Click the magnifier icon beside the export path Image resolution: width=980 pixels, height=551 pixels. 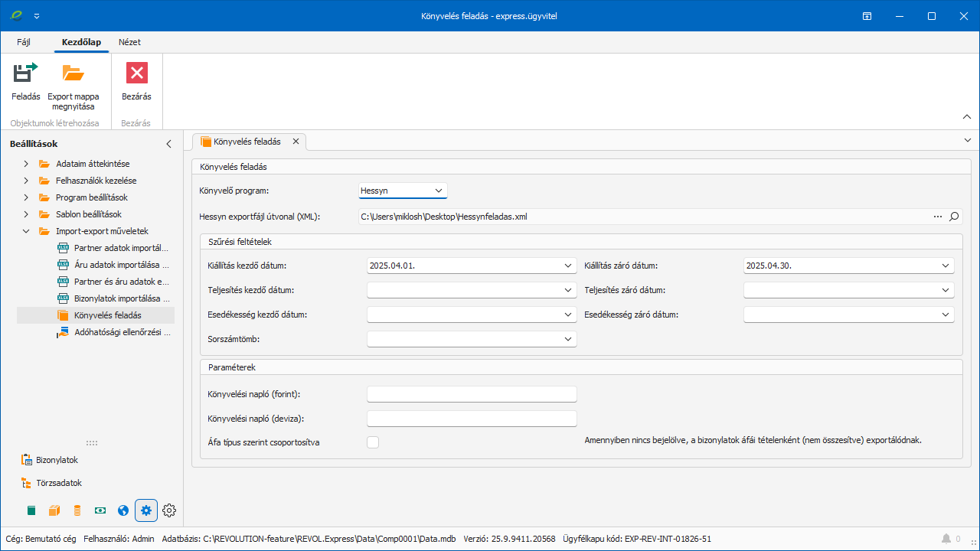pos(954,217)
